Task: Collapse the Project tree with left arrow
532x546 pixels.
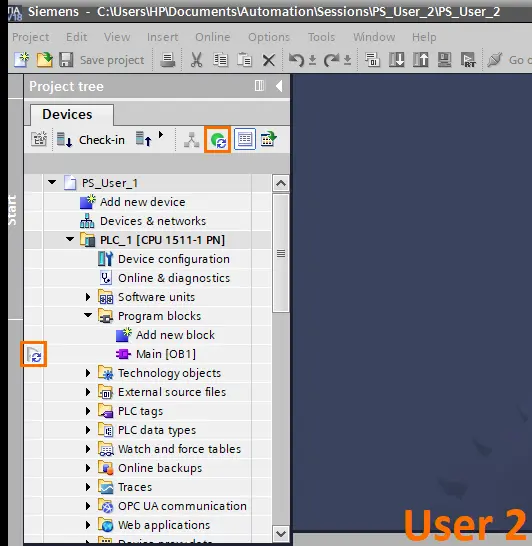Action: 279,86
